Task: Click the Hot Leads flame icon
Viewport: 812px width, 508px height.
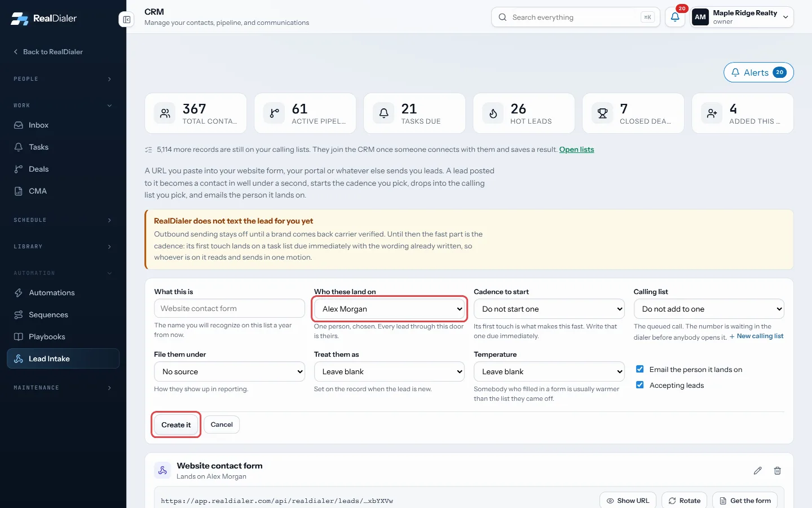Action: (493, 113)
